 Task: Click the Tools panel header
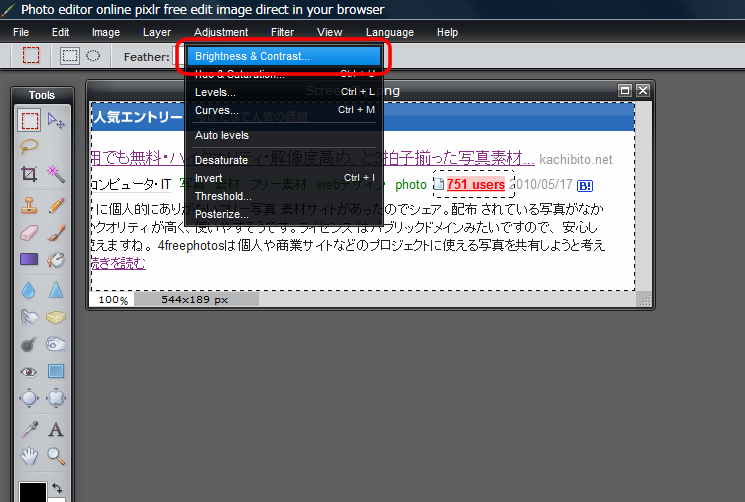42,95
